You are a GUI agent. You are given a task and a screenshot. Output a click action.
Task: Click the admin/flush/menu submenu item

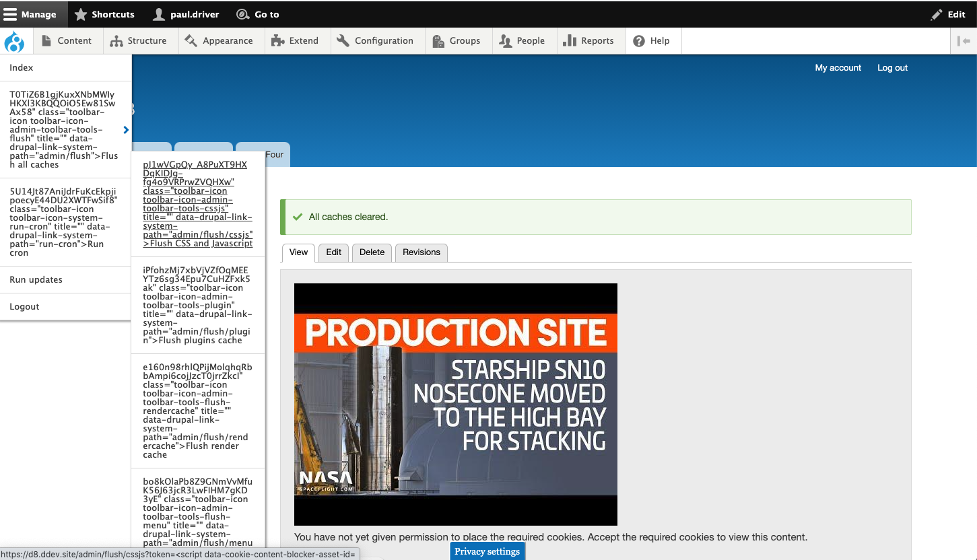[198, 512]
